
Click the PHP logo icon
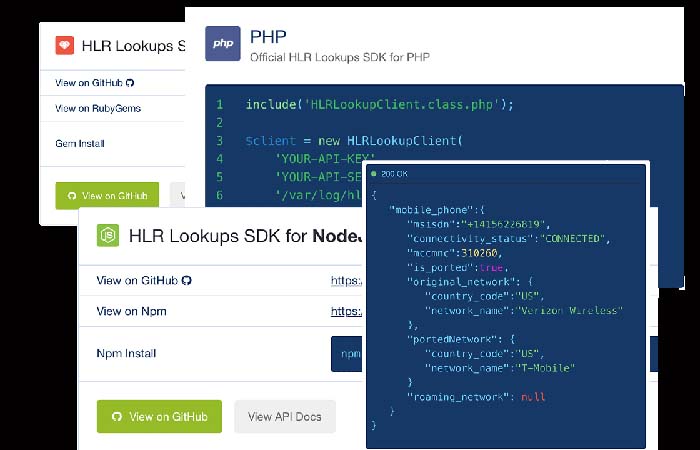(x=223, y=43)
